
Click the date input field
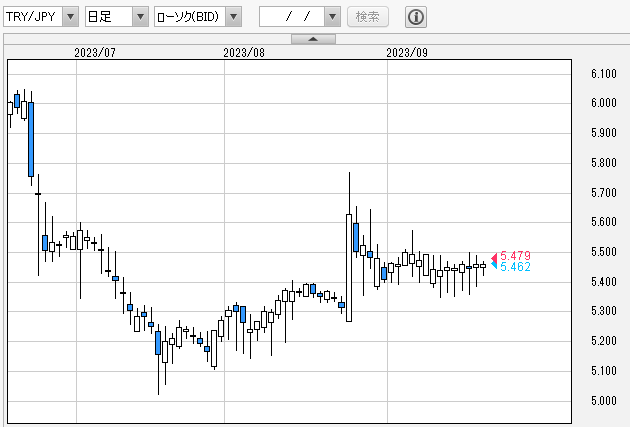point(292,16)
